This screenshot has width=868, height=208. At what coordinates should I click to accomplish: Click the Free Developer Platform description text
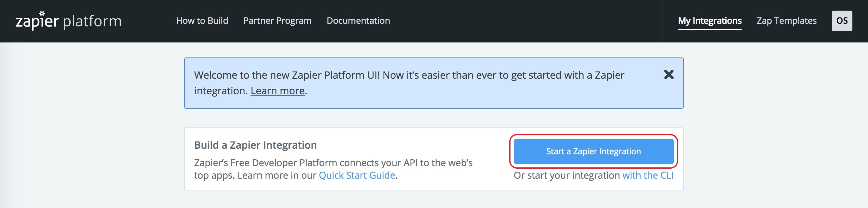coord(333,163)
